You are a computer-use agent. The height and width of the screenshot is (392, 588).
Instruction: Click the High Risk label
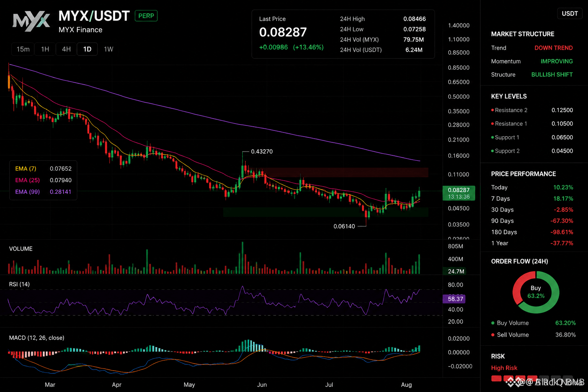pyautogui.click(x=504, y=368)
